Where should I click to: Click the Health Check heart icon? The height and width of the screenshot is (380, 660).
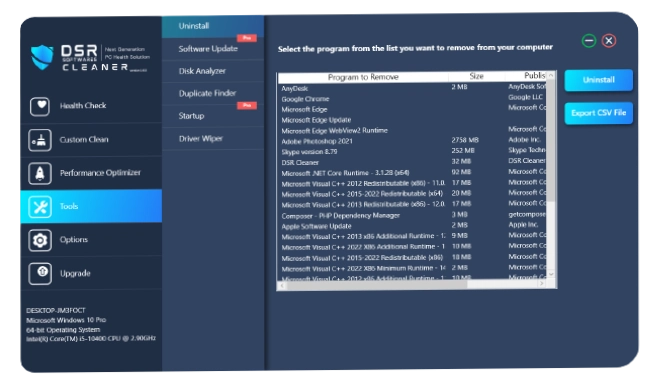[40, 106]
